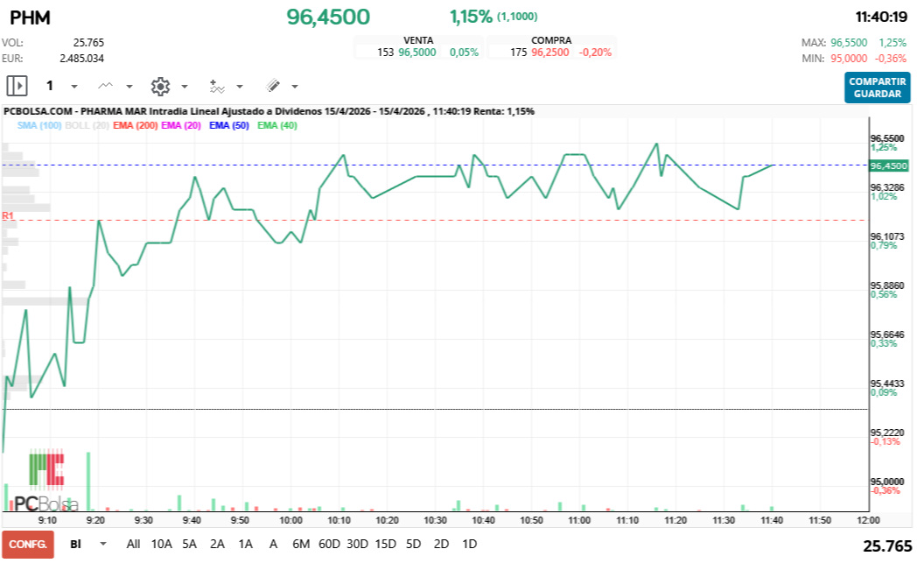
Task: Switch to the 1D timeframe
Action: pyautogui.click(x=468, y=544)
